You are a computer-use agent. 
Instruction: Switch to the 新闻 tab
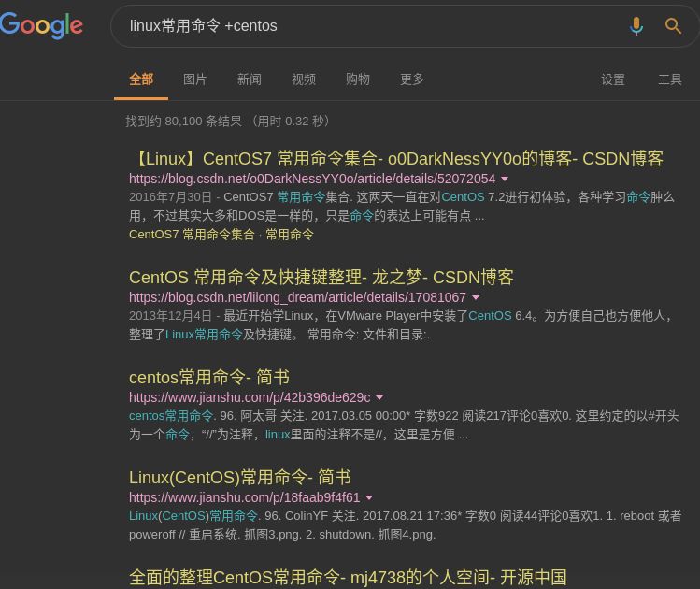(250, 79)
